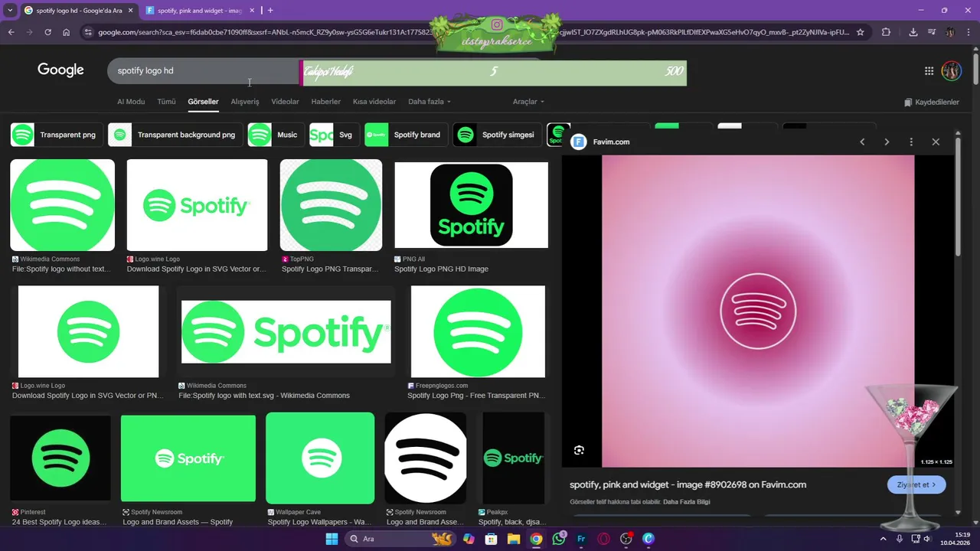Show next image in preview panel
Image resolution: width=980 pixels, height=551 pixels.
coord(887,142)
